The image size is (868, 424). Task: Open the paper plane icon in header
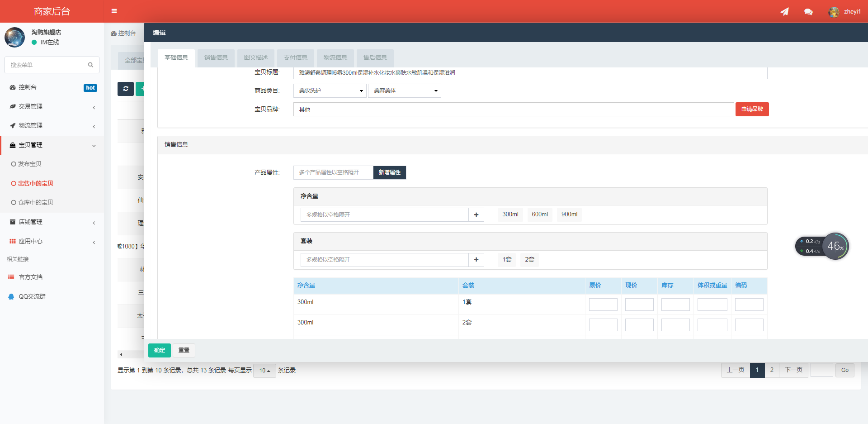pyautogui.click(x=784, y=12)
